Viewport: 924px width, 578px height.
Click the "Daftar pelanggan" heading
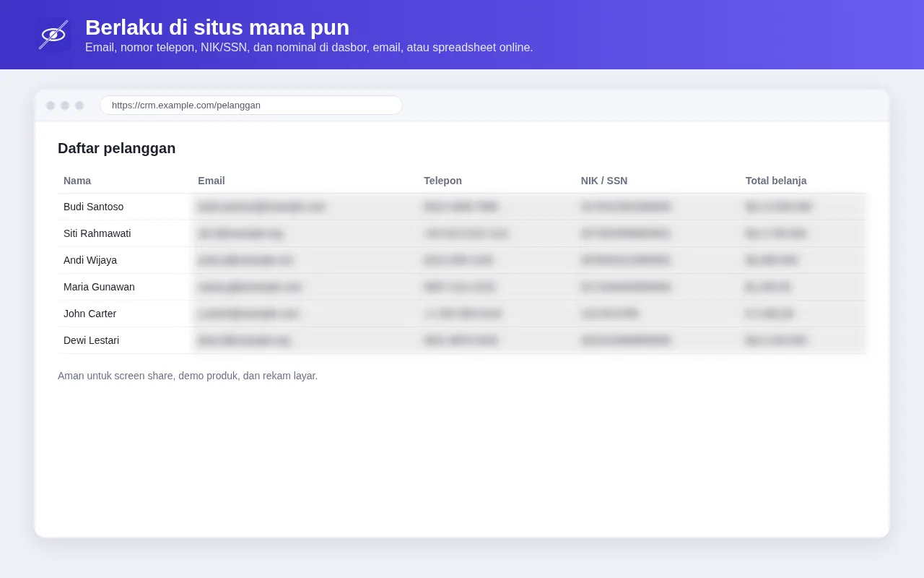117,148
